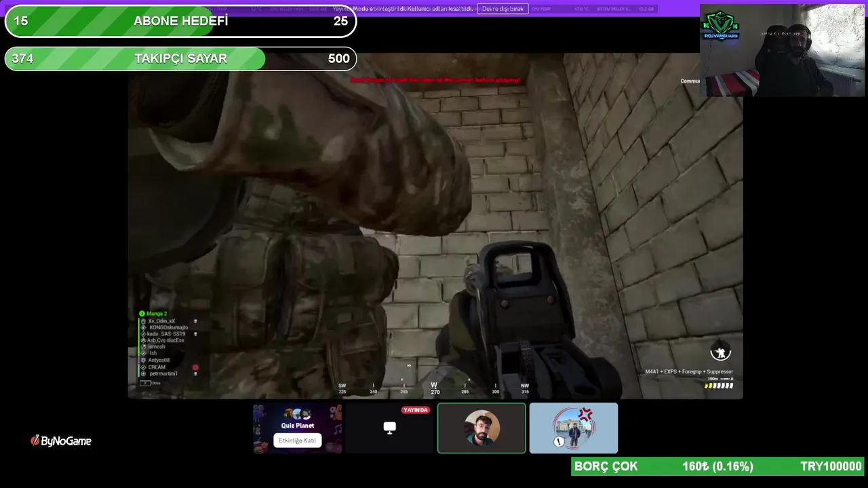The height and width of the screenshot is (488, 868).
Task: Select the participant tile with the blue background
Action: coord(574,428)
